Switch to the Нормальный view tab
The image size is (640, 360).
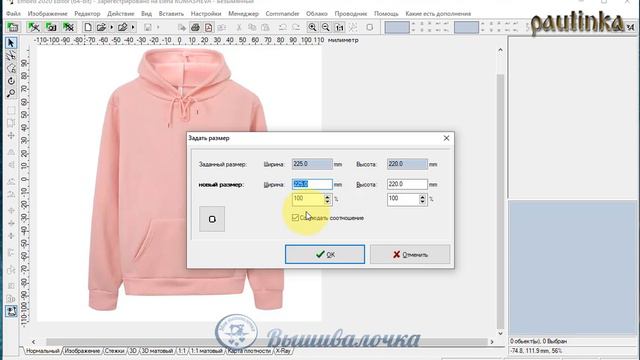point(42,351)
